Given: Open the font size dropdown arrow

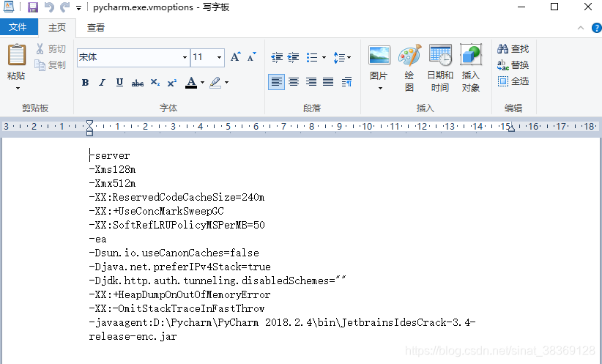Looking at the screenshot, I should coord(219,58).
